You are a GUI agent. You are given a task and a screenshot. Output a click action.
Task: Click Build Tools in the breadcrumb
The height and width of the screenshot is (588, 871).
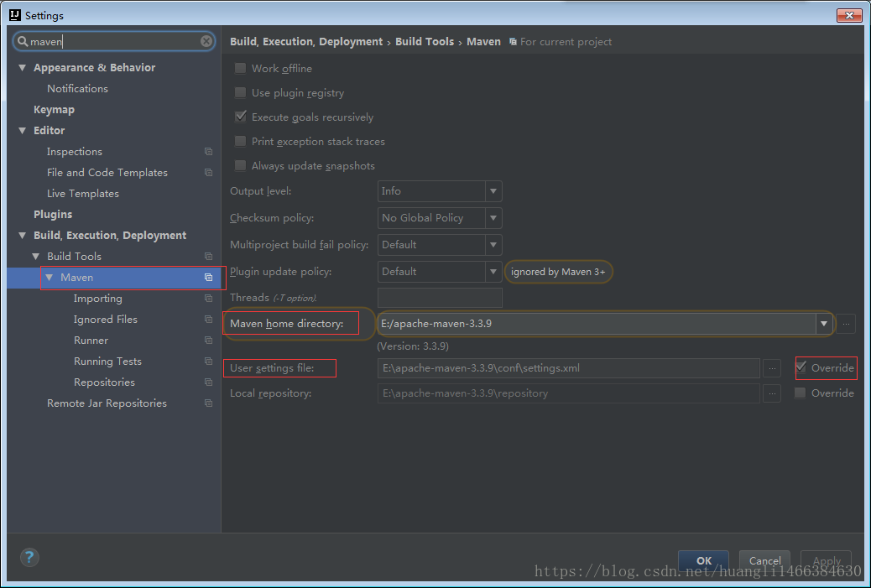coord(425,42)
